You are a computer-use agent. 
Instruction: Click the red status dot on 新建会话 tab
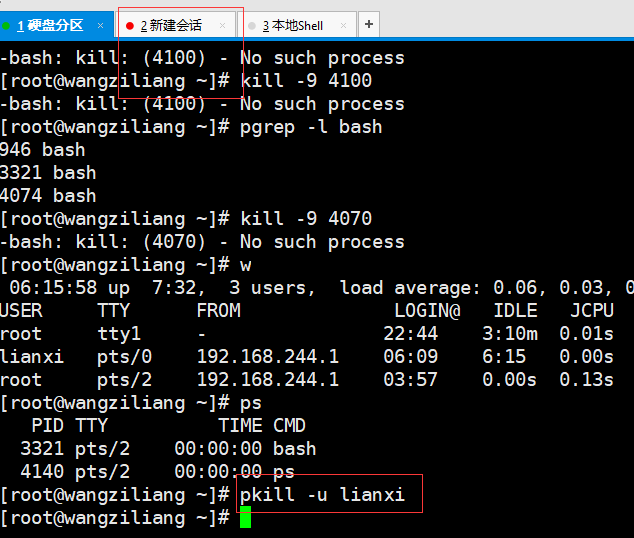(x=130, y=26)
